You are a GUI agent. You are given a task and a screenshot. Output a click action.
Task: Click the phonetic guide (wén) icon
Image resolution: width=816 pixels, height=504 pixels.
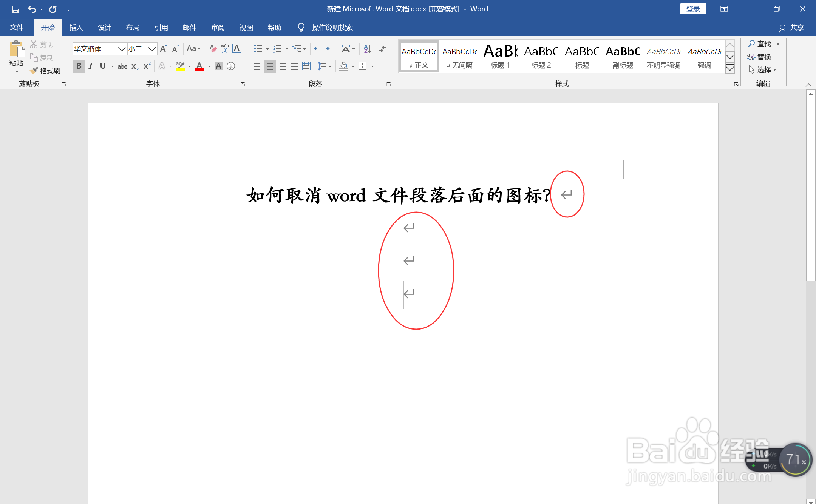click(225, 48)
